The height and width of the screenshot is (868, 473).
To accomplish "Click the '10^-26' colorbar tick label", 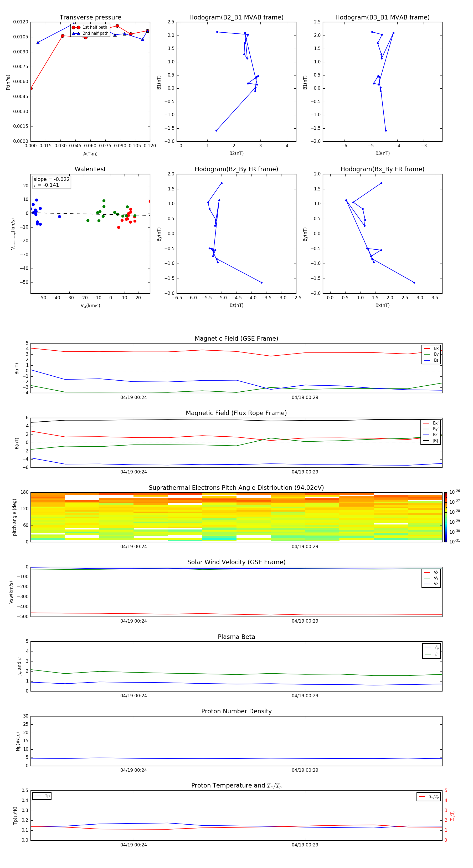I will coord(455,492).
